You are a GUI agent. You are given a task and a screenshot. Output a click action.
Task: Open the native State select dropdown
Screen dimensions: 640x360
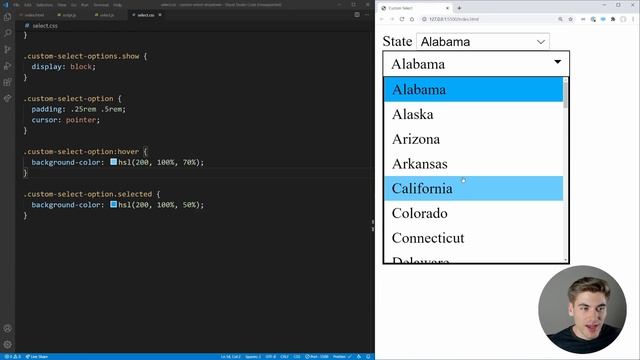tap(483, 41)
